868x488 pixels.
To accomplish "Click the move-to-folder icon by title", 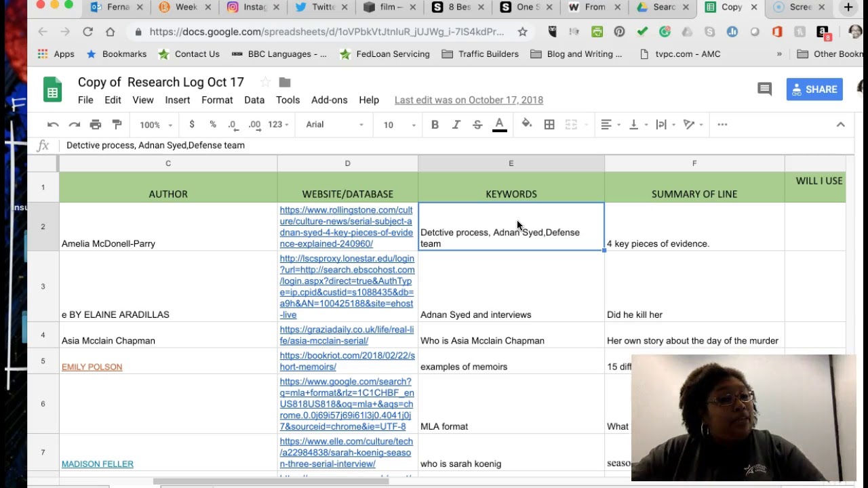I will coord(285,82).
